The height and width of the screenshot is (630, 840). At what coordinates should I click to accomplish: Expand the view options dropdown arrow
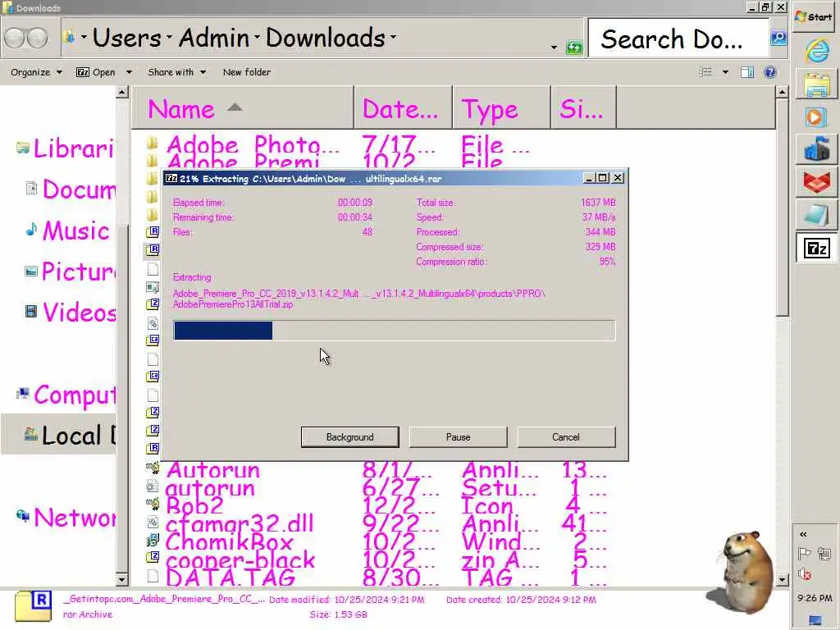[x=725, y=72]
